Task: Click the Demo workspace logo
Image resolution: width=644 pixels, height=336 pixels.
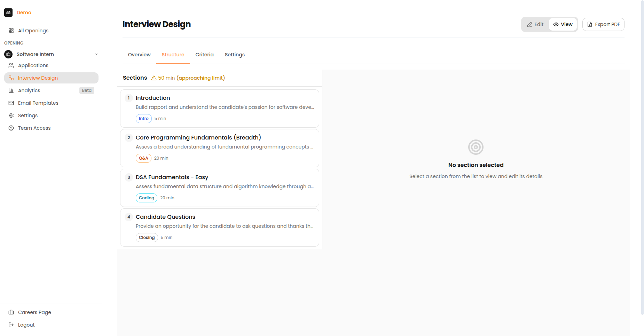Action: [8, 13]
